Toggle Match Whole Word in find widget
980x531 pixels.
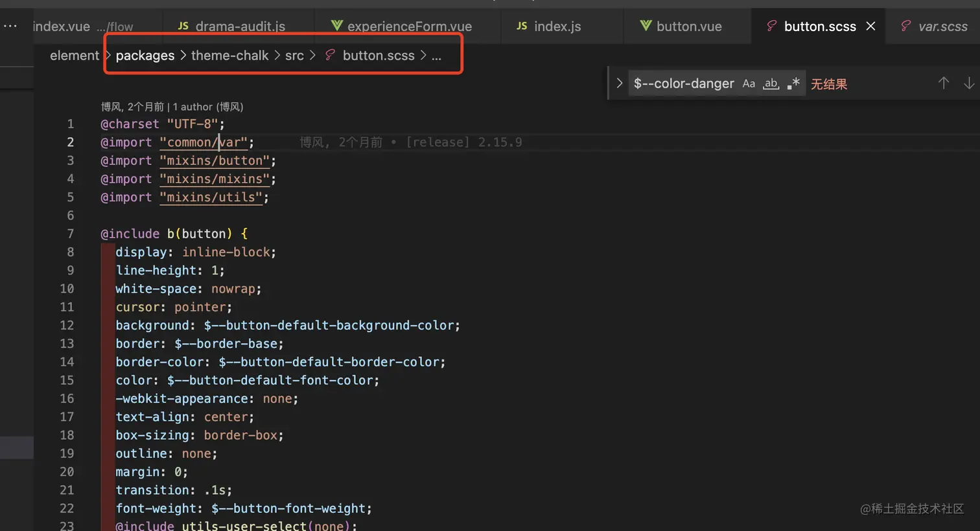[x=771, y=84]
